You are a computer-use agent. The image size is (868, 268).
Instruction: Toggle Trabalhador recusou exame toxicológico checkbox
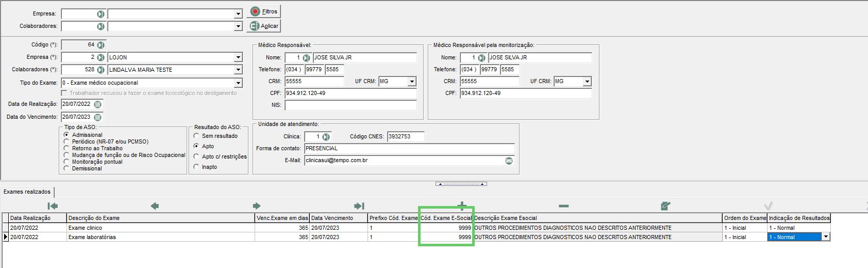(x=64, y=93)
